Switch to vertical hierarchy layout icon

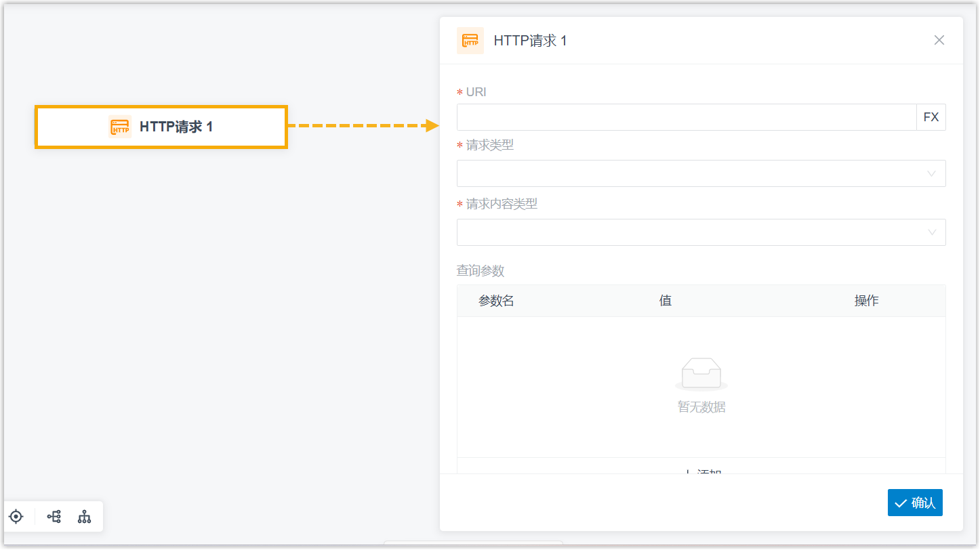pyautogui.click(x=84, y=517)
